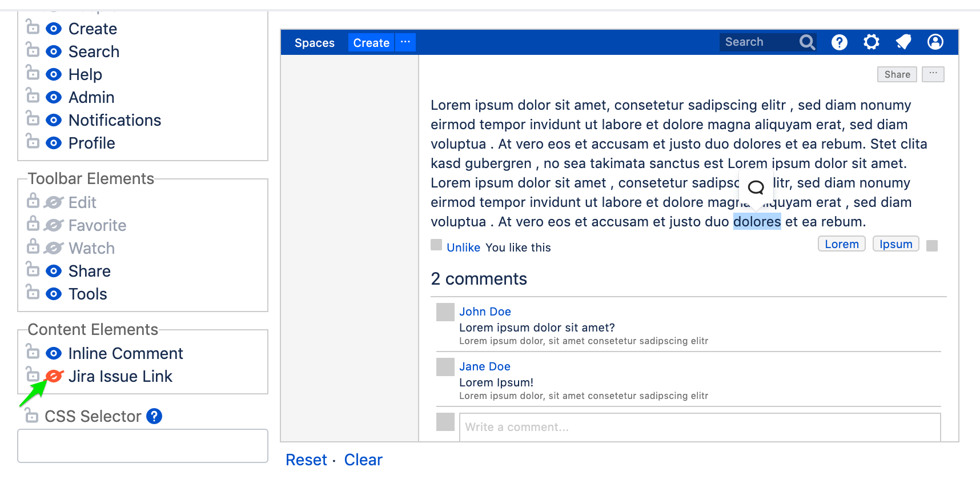
Task: Click Jane Doe's avatar thumbnail
Action: point(445,367)
